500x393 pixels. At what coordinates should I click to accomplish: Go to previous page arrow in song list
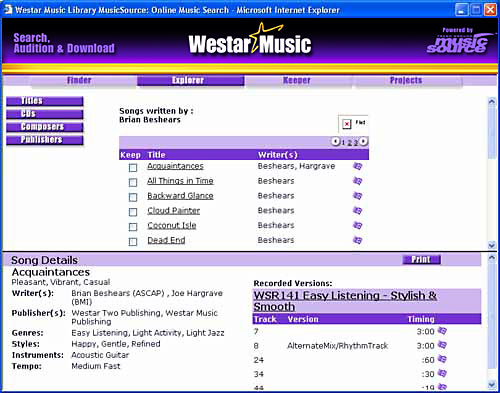[335, 141]
